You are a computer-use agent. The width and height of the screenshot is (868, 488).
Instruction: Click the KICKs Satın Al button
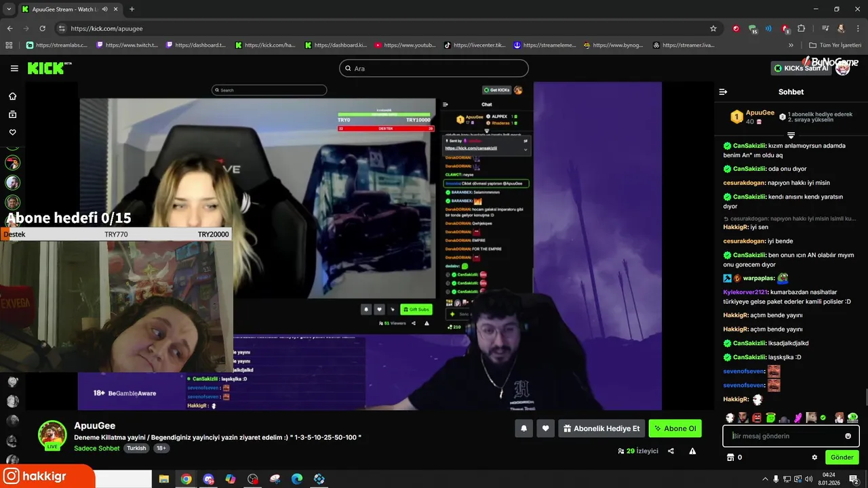tap(801, 68)
